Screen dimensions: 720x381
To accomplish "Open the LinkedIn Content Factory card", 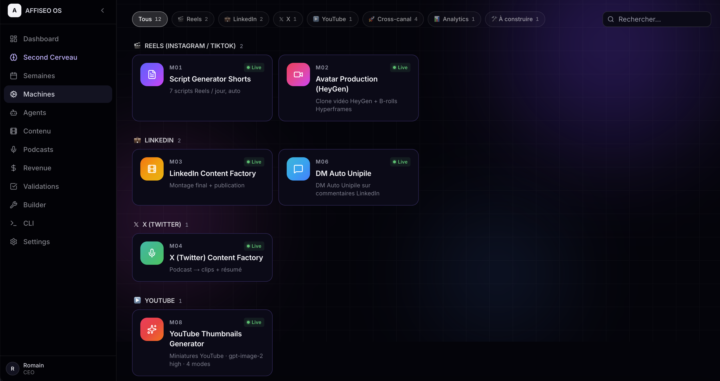I will click(202, 177).
